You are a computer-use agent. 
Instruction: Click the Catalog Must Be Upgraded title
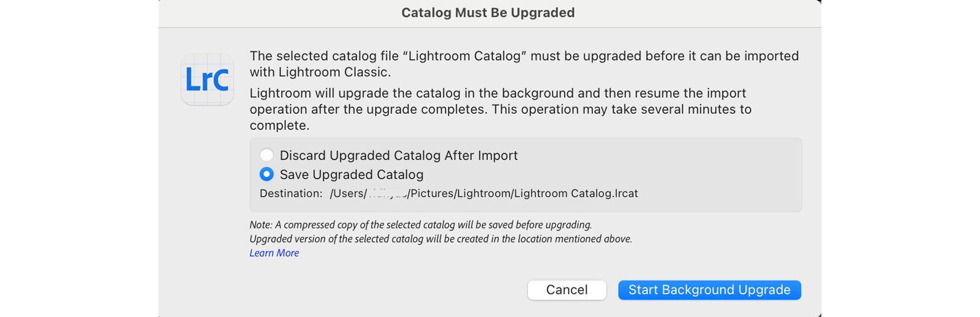488,13
